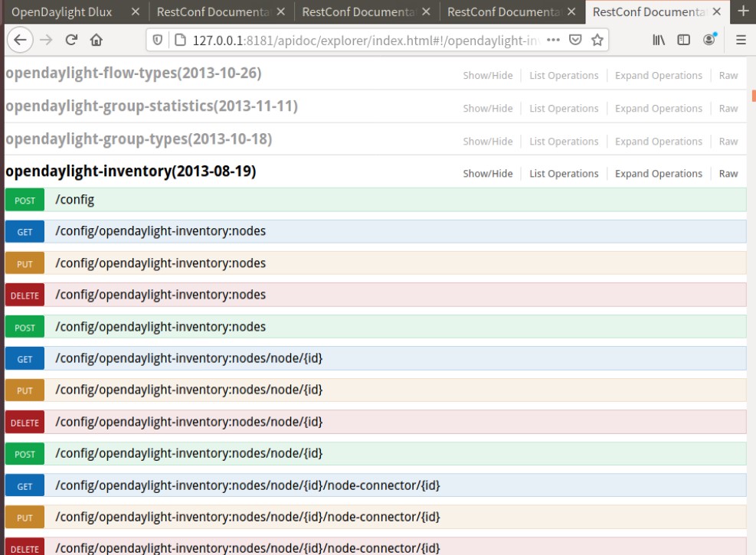Open the Library icon
Image resolution: width=756 pixels, height=555 pixels.
pos(659,40)
